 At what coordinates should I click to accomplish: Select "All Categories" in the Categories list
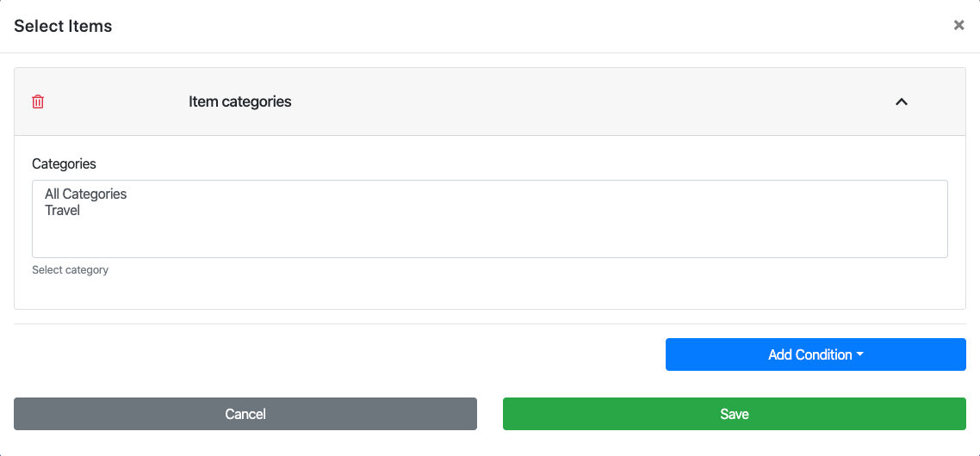(86, 194)
